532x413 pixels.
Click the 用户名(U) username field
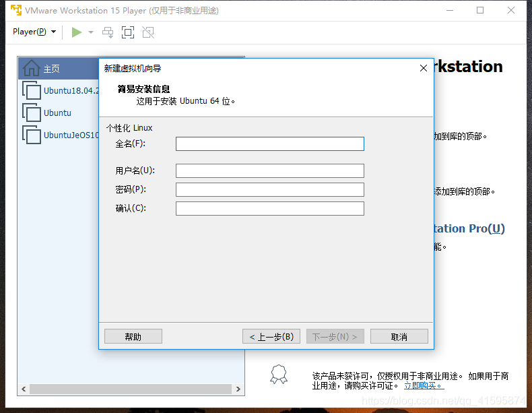click(270, 170)
